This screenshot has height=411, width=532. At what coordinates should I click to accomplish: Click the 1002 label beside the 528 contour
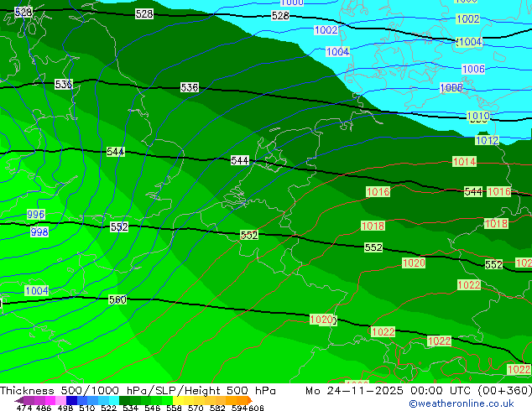(x=326, y=30)
